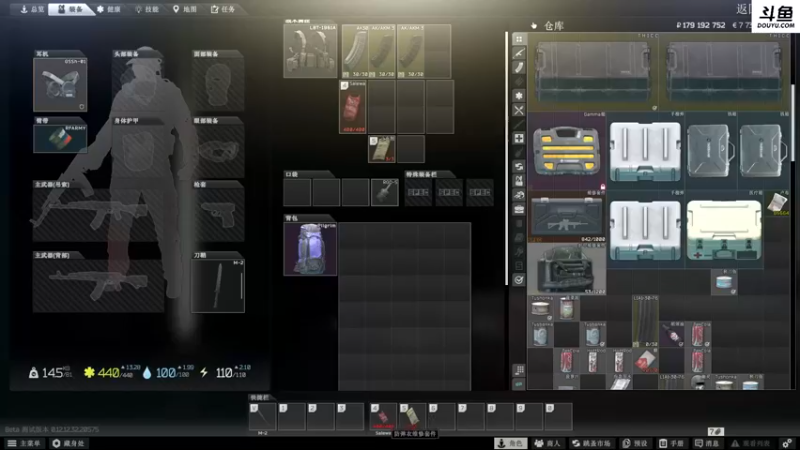Click quick bar slot 4 with Salewa
Image resolution: width=800 pixels, height=450 pixels.
click(x=383, y=416)
